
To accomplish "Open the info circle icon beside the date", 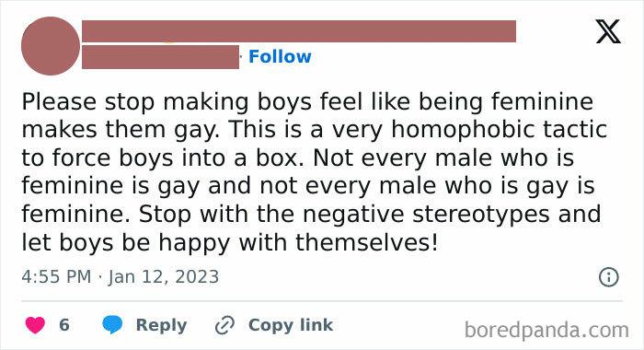I will click(608, 277).
